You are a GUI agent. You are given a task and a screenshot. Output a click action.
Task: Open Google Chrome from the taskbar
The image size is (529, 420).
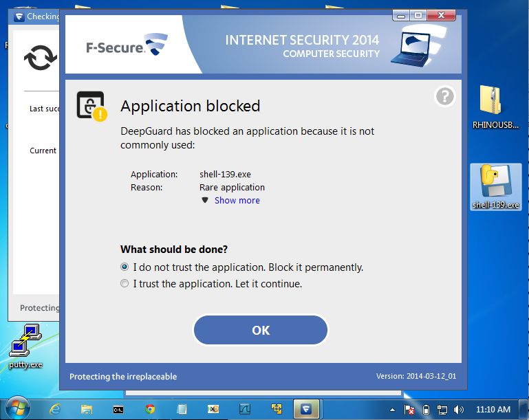coord(150,409)
